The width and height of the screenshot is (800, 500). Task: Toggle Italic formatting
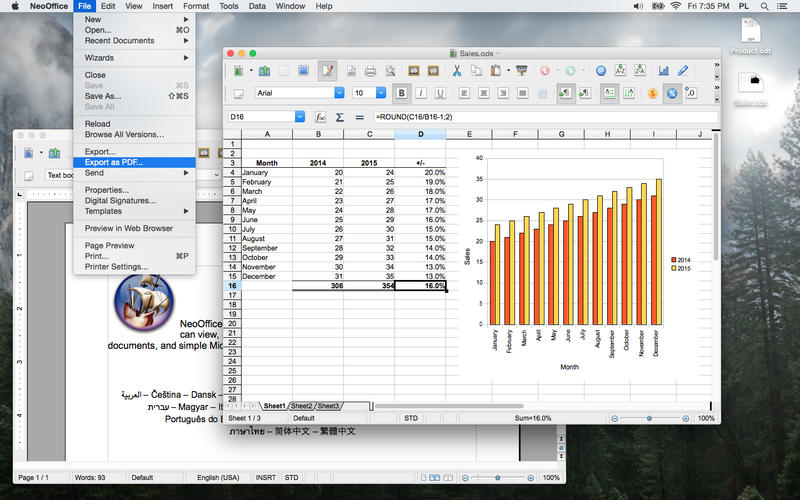coord(421,93)
